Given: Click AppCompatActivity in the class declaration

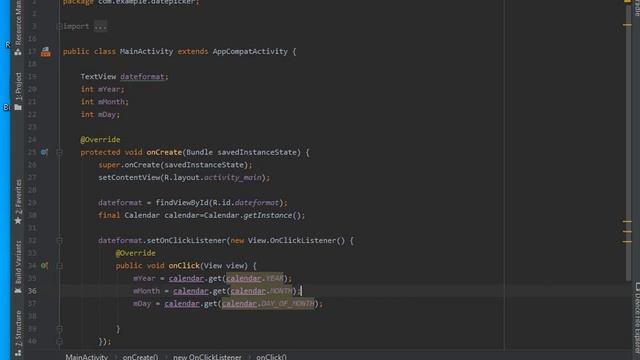Looking at the screenshot, I should (x=250, y=51).
